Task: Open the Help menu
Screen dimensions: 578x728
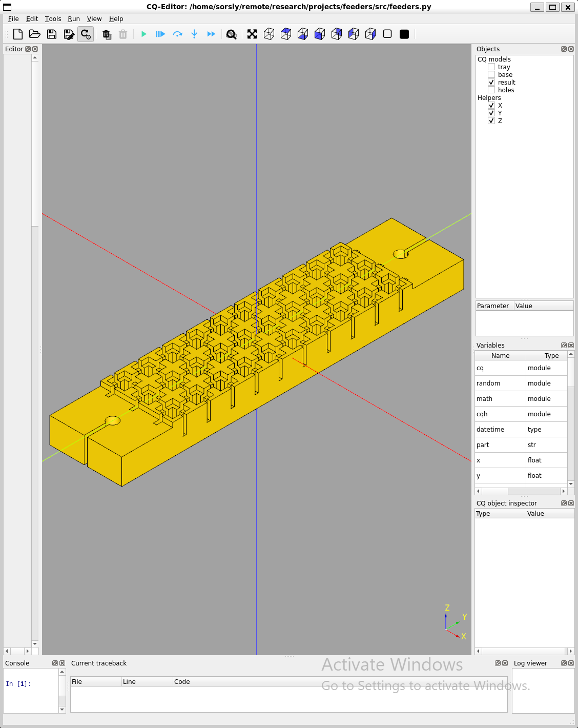Action: click(116, 19)
